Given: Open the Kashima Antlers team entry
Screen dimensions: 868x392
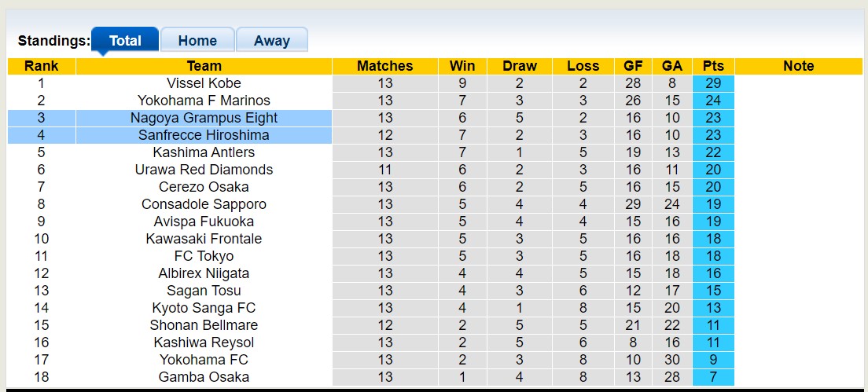Looking at the screenshot, I should [x=204, y=152].
